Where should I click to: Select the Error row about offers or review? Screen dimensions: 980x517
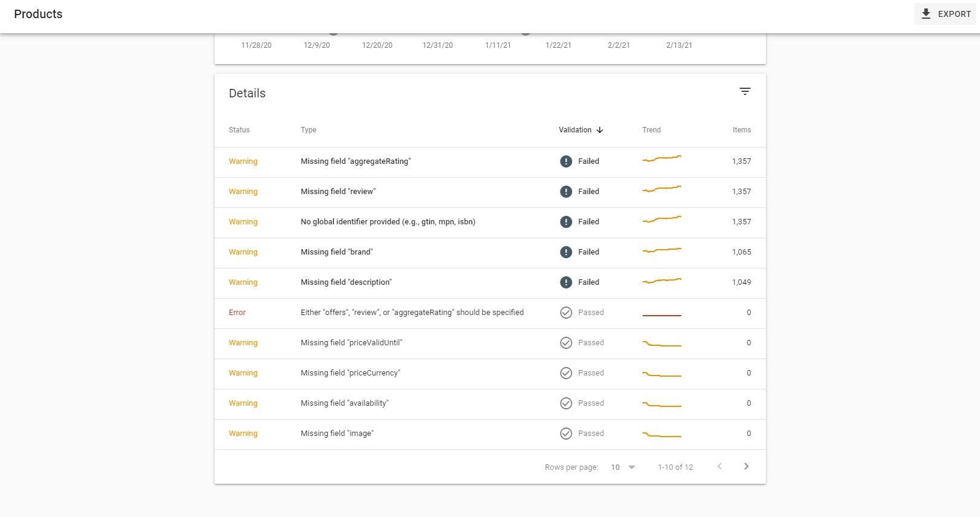click(x=412, y=313)
